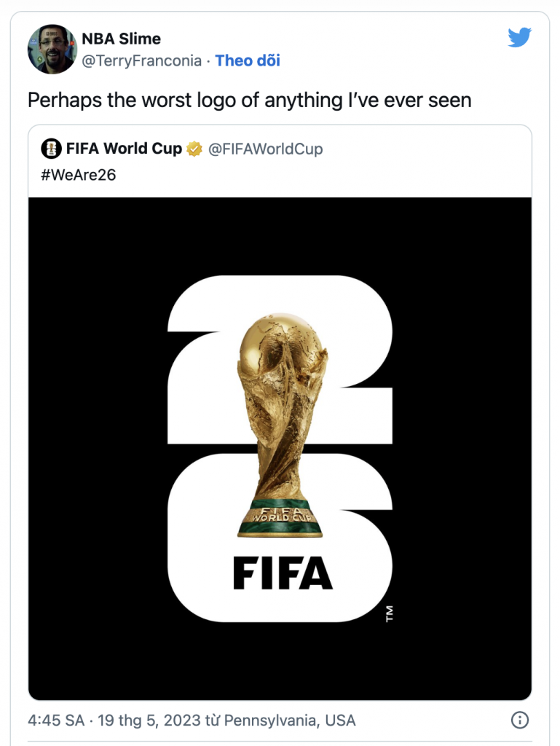Click the 4:45 SA tweet timestamp
Image resolution: width=560 pixels, height=746 pixels.
pyautogui.click(x=55, y=721)
